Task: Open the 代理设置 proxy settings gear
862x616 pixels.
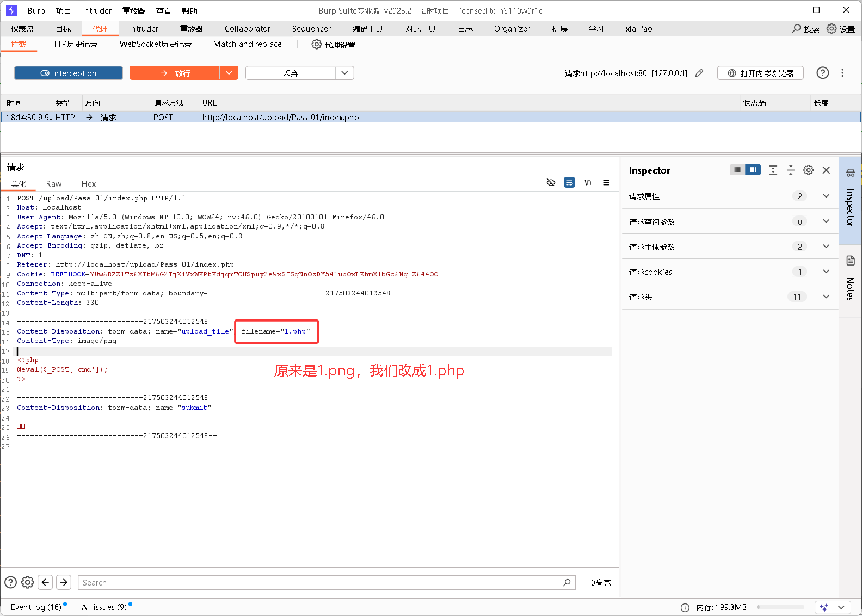Action: click(316, 45)
